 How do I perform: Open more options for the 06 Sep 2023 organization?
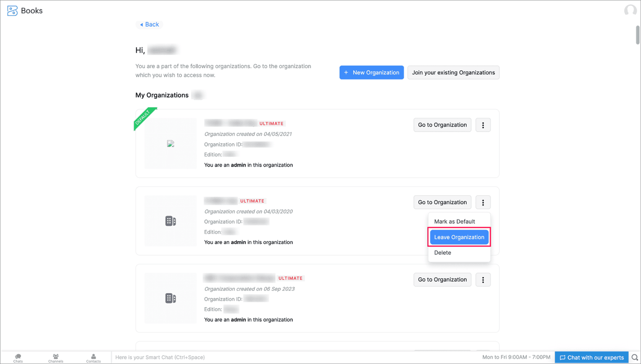(x=483, y=280)
